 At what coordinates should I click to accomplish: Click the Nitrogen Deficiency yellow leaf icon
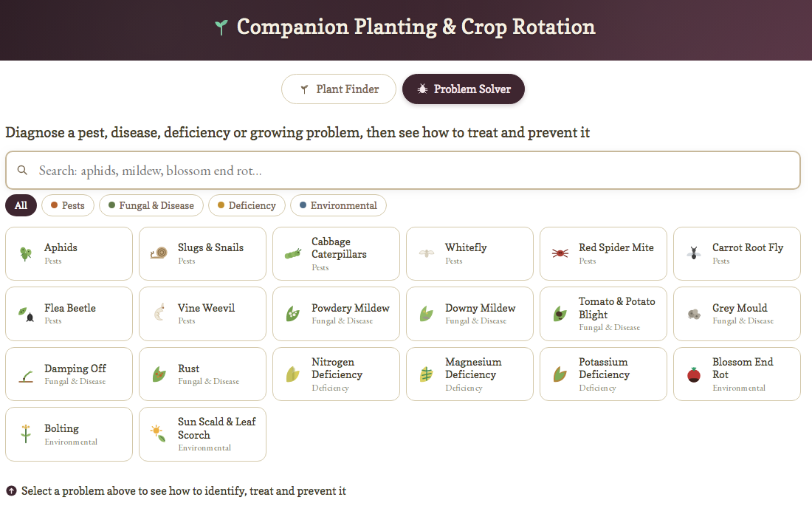[292, 374]
